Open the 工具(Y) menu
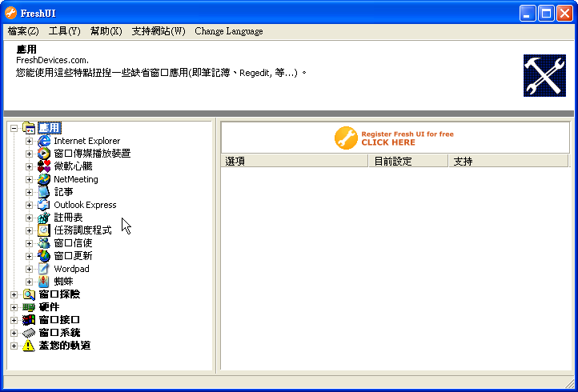The height and width of the screenshot is (392, 578). click(64, 31)
